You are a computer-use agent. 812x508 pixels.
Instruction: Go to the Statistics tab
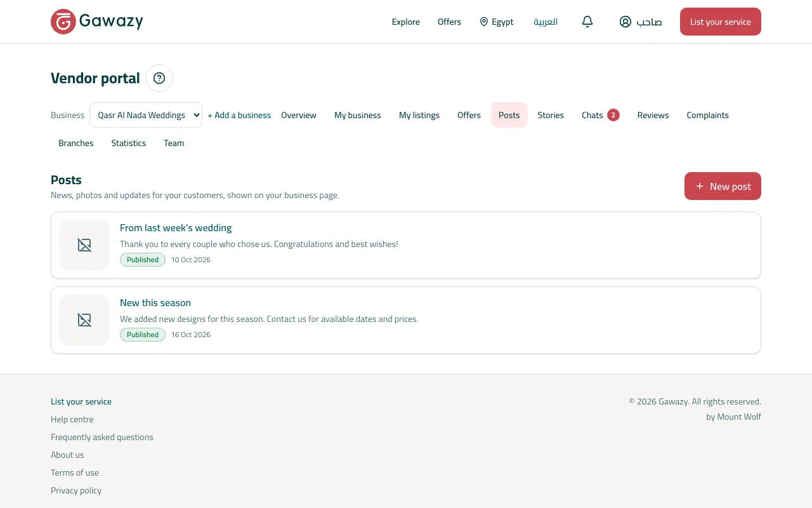click(129, 143)
